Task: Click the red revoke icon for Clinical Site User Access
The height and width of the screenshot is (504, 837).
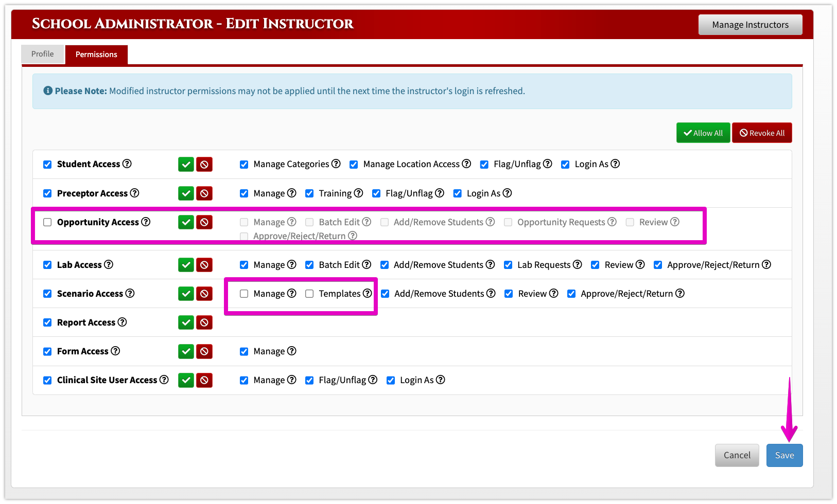Action: click(204, 380)
